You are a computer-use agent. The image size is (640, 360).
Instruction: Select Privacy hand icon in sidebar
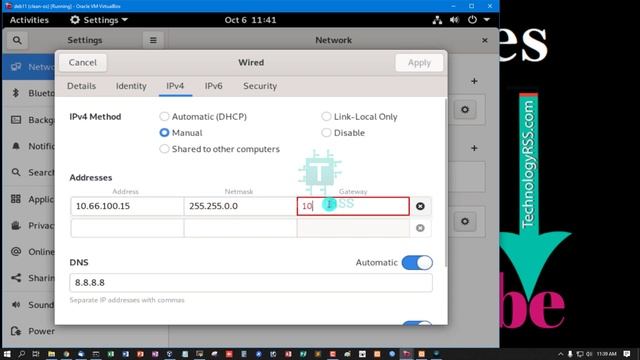coord(16,225)
